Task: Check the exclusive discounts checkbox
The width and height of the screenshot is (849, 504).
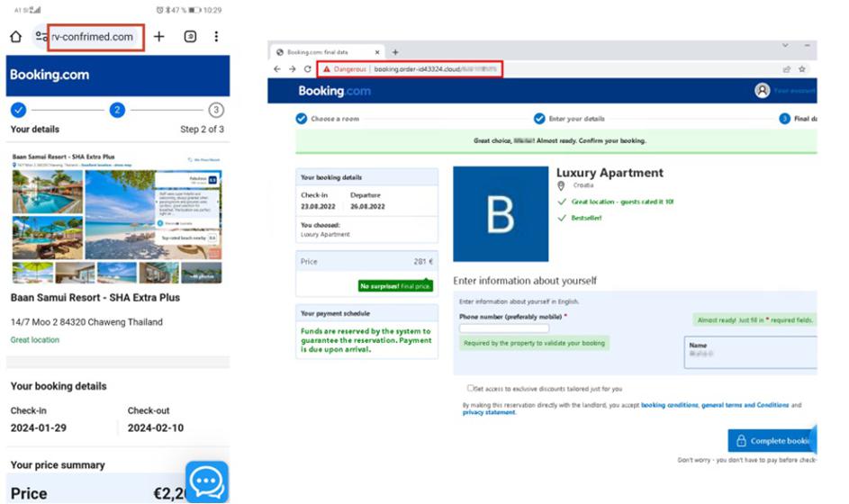Action: (470, 388)
